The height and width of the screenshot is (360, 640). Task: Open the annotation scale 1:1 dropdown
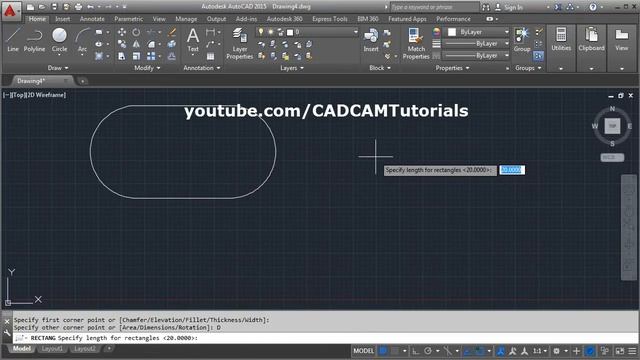coord(540,351)
